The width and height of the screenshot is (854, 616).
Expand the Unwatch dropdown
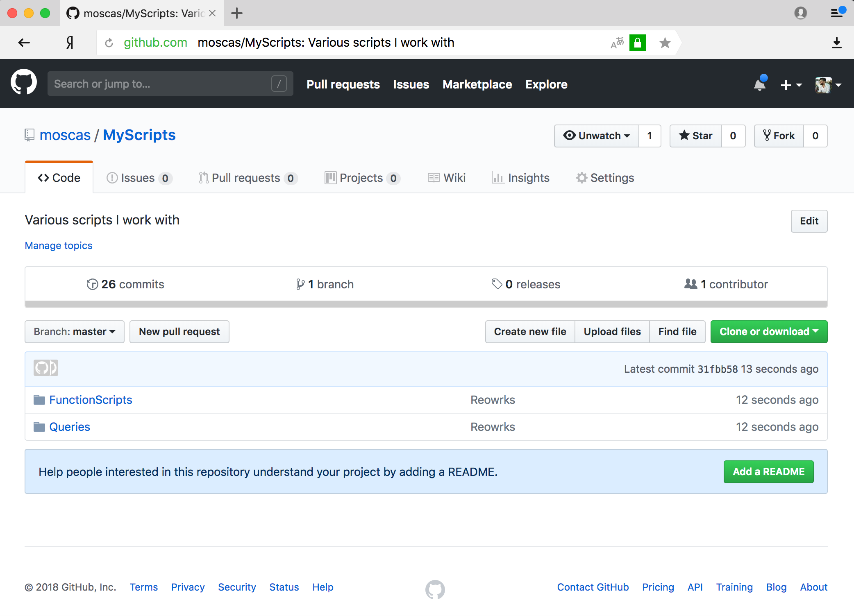(x=597, y=136)
